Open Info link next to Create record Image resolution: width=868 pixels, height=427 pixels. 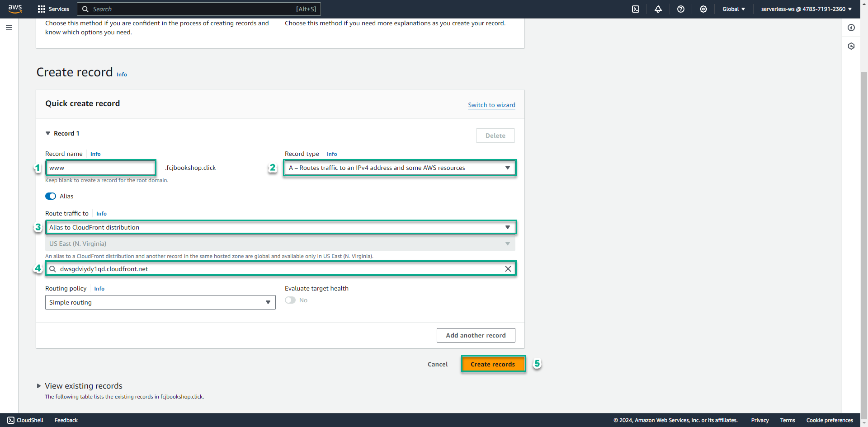122,75
